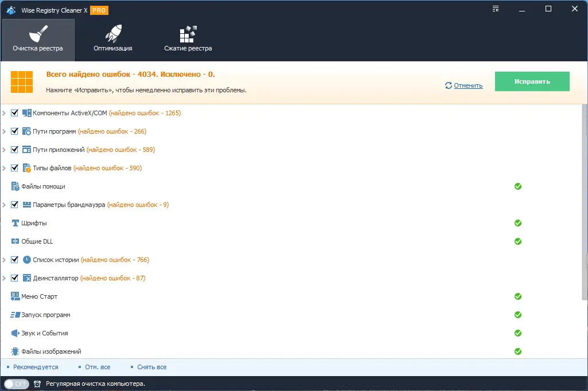Click the Рекомендуется link

pos(36,367)
